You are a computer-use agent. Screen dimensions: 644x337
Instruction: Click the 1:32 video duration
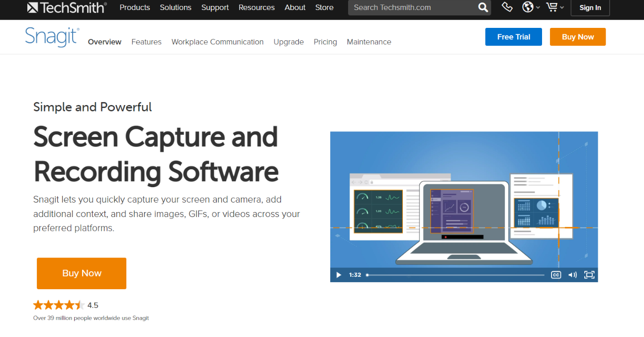[355, 275]
